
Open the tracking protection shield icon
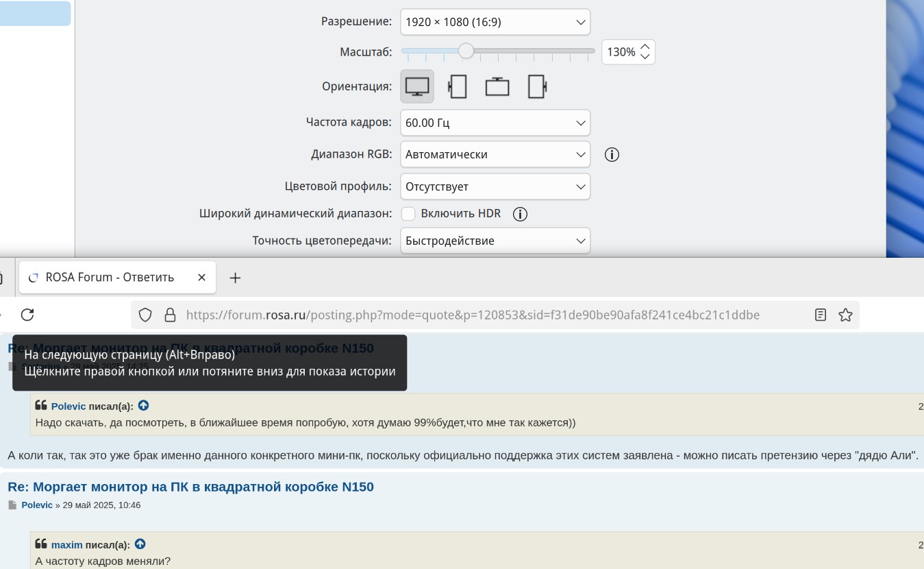[x=145, y=315]
